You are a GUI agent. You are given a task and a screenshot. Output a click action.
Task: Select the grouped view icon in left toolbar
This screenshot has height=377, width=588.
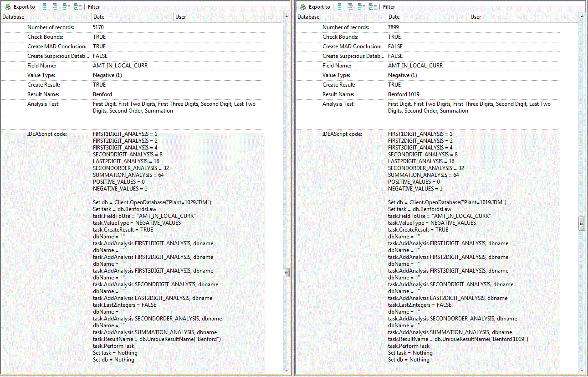[55, 6]
